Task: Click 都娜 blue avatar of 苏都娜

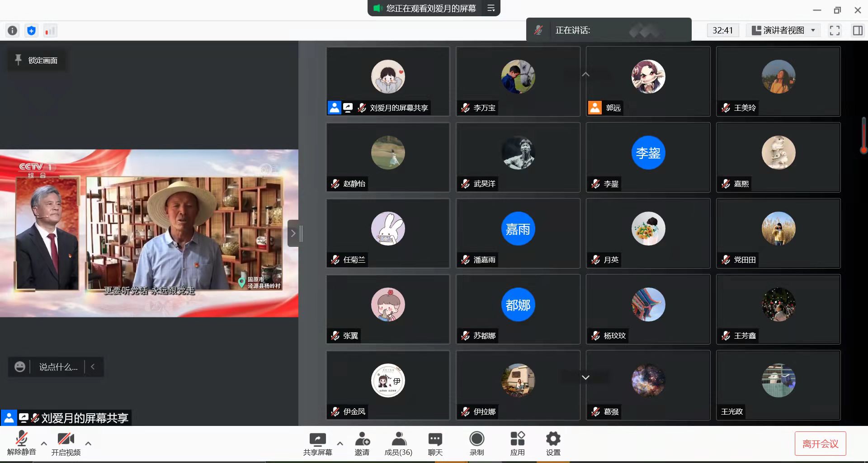Action: click(x=518, y=305)
